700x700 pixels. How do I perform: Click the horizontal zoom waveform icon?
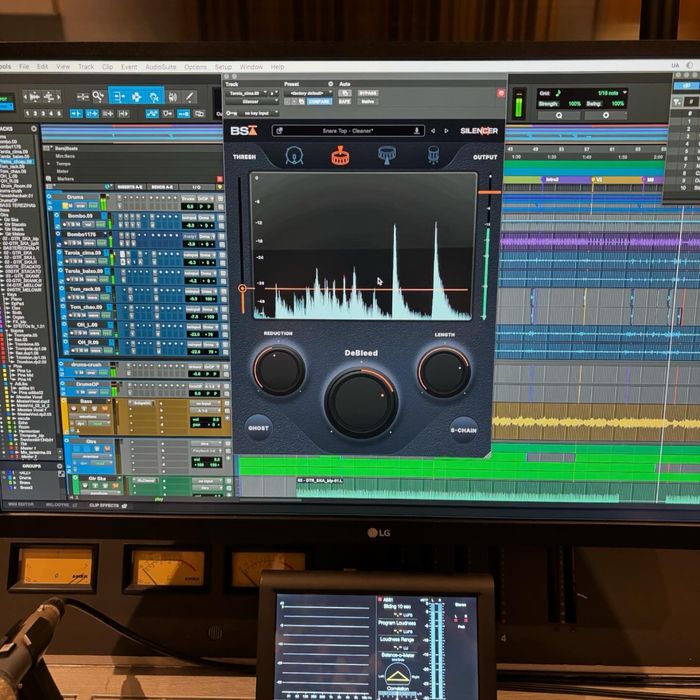34,96
